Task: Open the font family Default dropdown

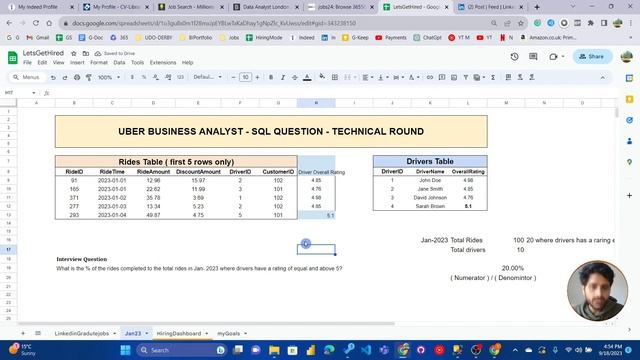Action: coord(207,77)
